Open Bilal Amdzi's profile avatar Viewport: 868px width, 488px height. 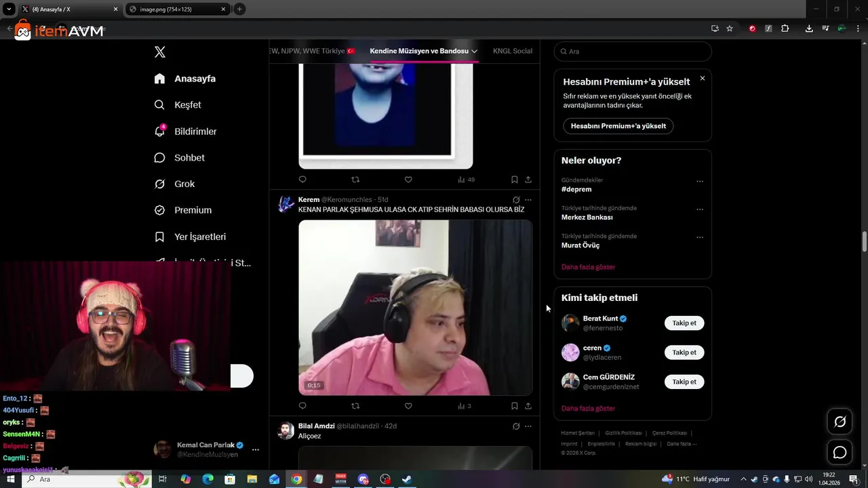point(286,430)
